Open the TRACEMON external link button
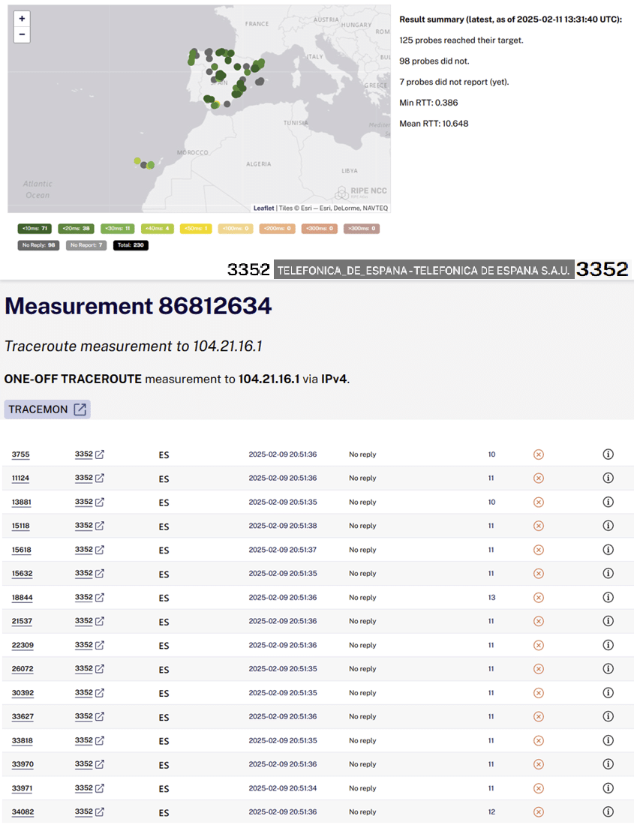Viewport: 634px width, 840px height. [47, 409]
